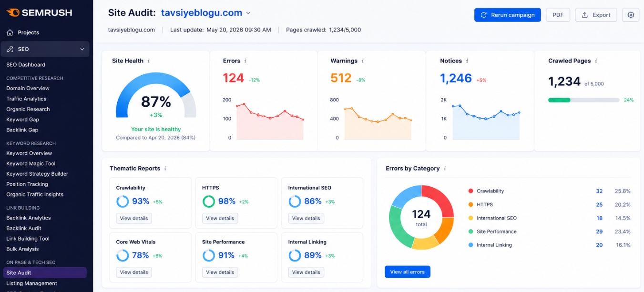Click the settings gear icon
Viewport: 644px width, 292px height.
(631, 15)
